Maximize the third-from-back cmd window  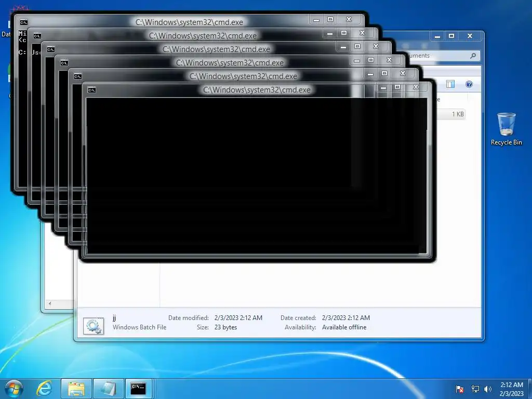[x=357, y=46]
